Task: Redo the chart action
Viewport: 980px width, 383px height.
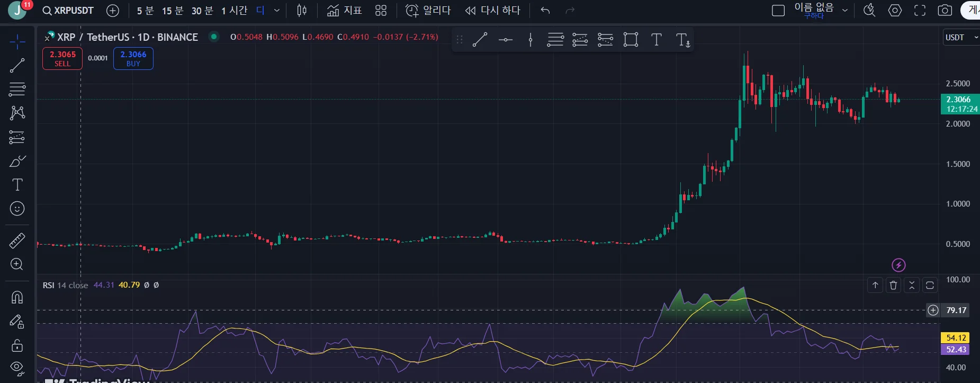Action: (x=570, y=11)
